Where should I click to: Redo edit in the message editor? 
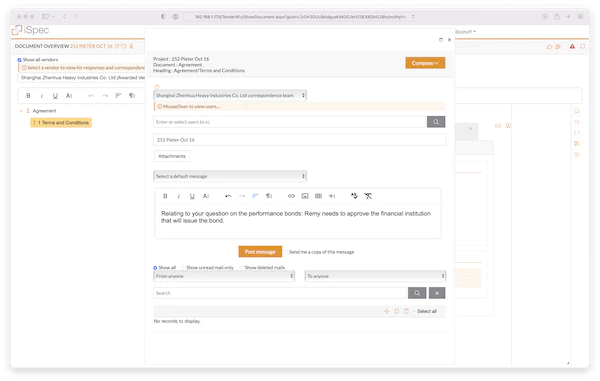[x=242, y=196]
